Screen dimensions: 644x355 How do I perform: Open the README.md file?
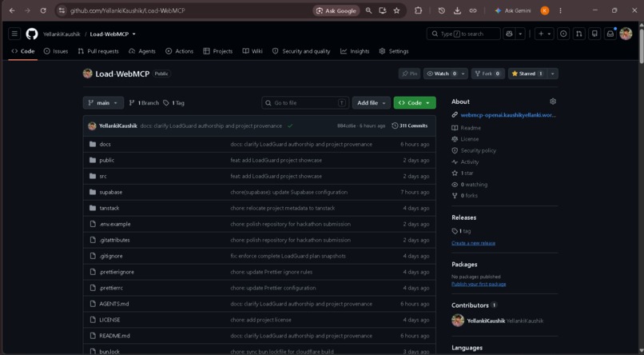tap(114, 336)
